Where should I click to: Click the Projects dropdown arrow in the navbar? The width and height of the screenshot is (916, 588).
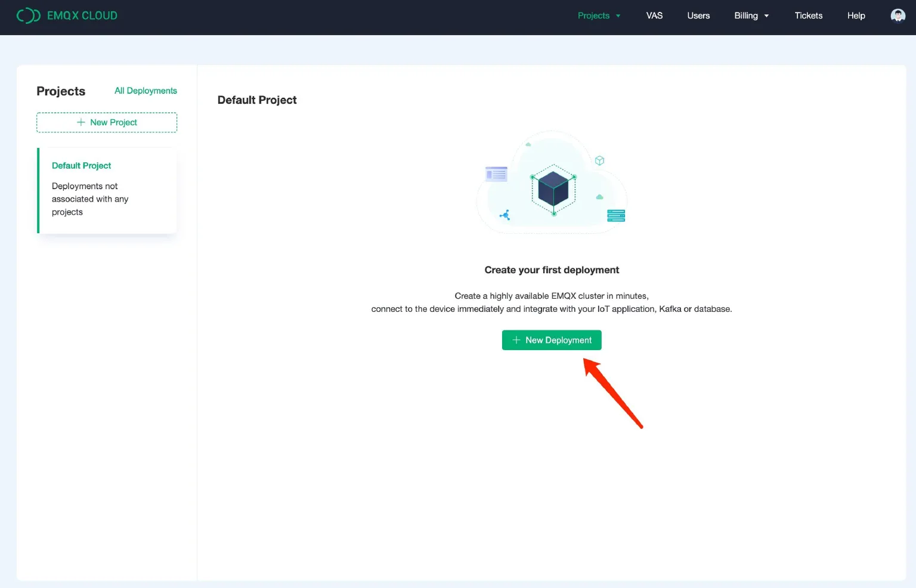tap(618, 16)
